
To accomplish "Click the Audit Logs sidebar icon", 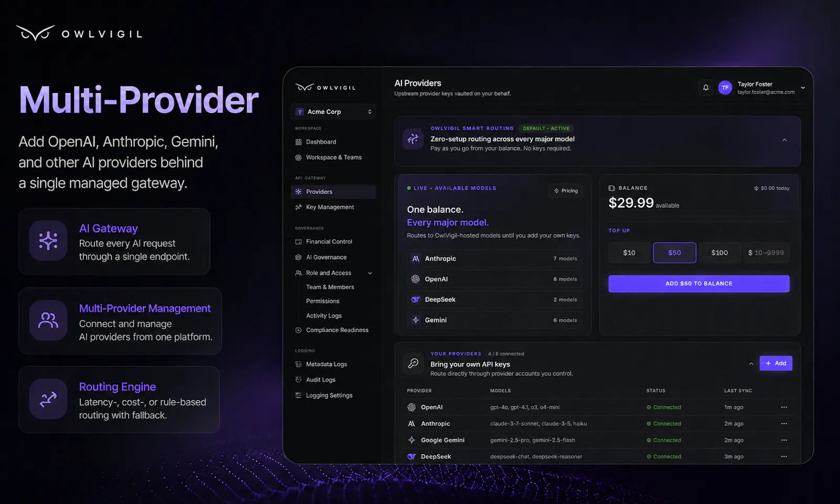I will click(x=299, y=380).
